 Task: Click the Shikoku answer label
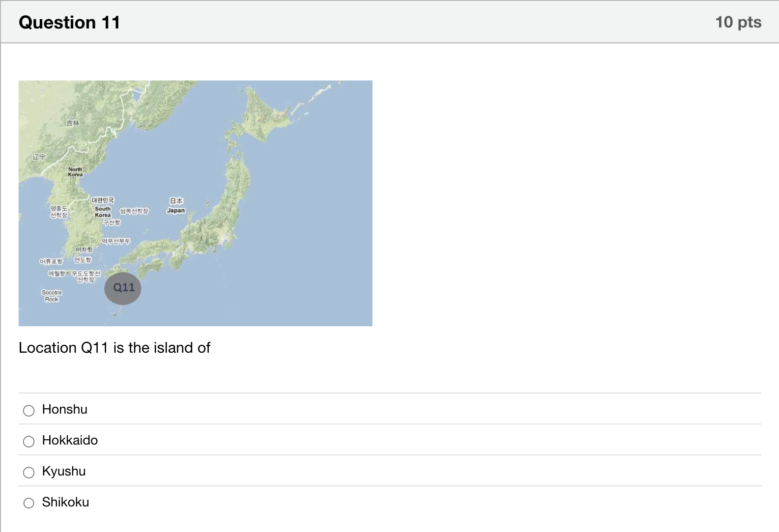[x=65, y=502]
